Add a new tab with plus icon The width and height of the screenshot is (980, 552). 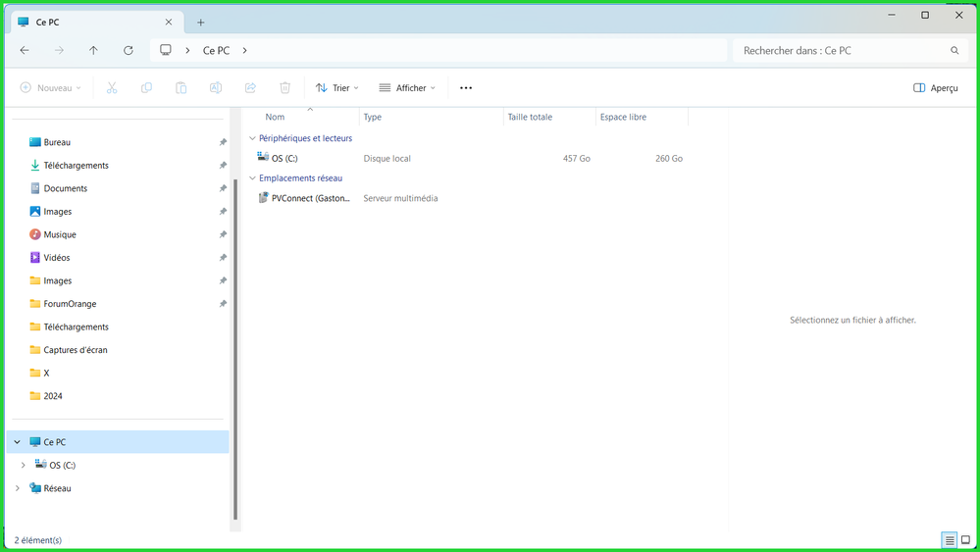click(201, 23)
